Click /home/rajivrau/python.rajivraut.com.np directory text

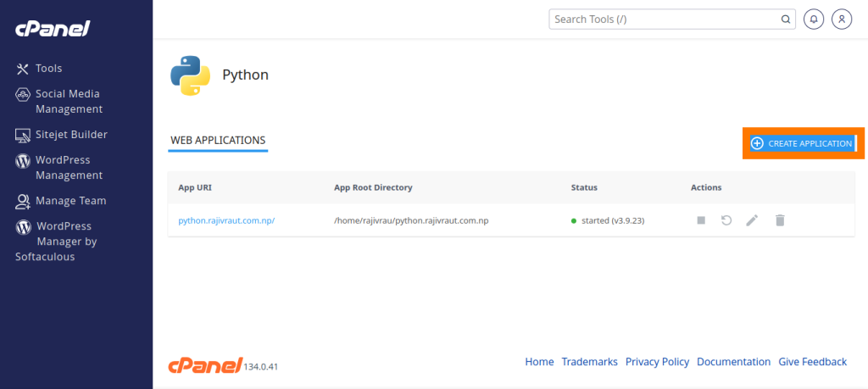pos(411,221)
